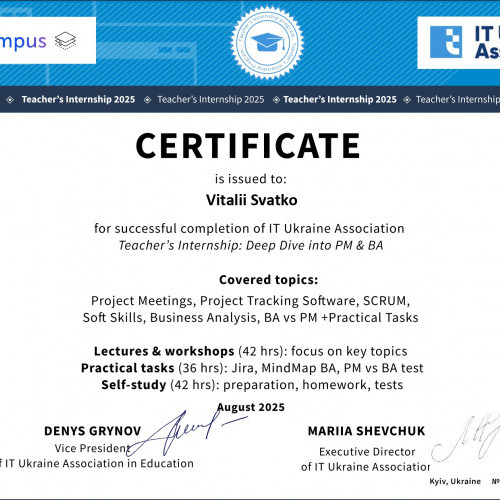
Task: Click the first bold 'Teacher's Internship 2025' banner text
Action: coord(78,99)
